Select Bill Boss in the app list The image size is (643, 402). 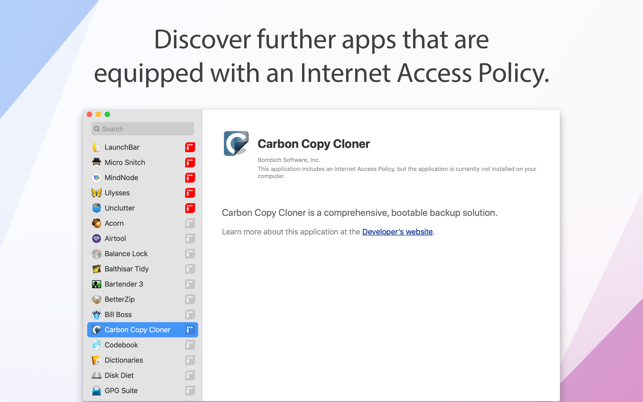point(142,315)
